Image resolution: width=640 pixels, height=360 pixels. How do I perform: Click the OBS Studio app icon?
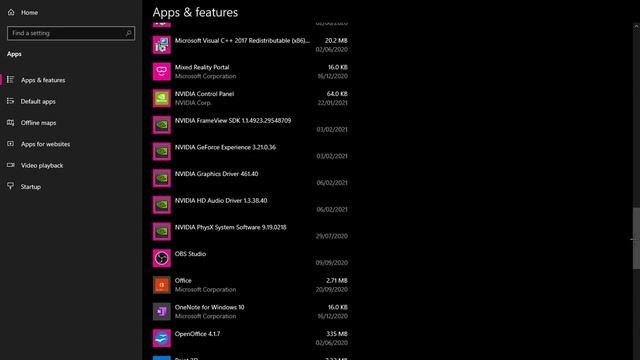(x=162, y=258)
